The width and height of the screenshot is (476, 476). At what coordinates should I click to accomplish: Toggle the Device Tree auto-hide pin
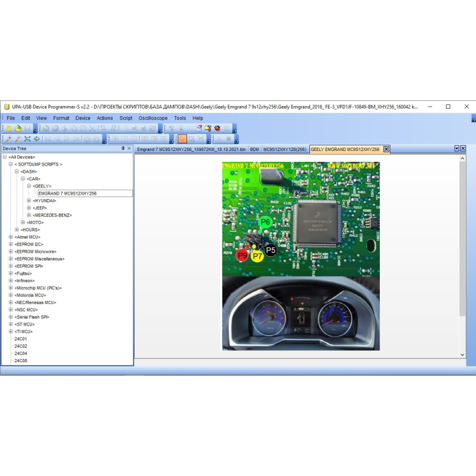click(123, 149)
